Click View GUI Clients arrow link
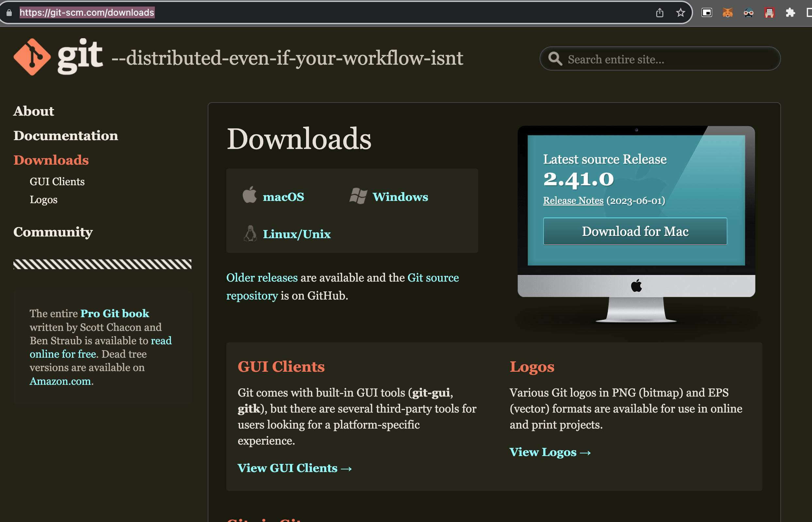Viewport: 812px width, 522px height. [295, 468]
